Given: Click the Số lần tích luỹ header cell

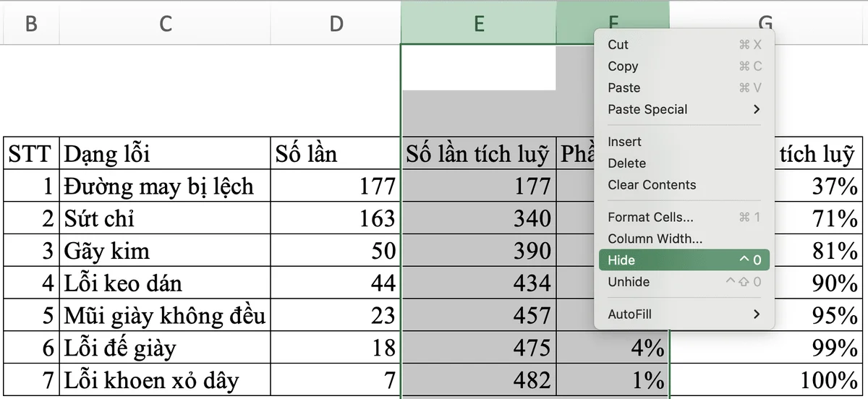Looking at the screenshot, I should 478,153.
